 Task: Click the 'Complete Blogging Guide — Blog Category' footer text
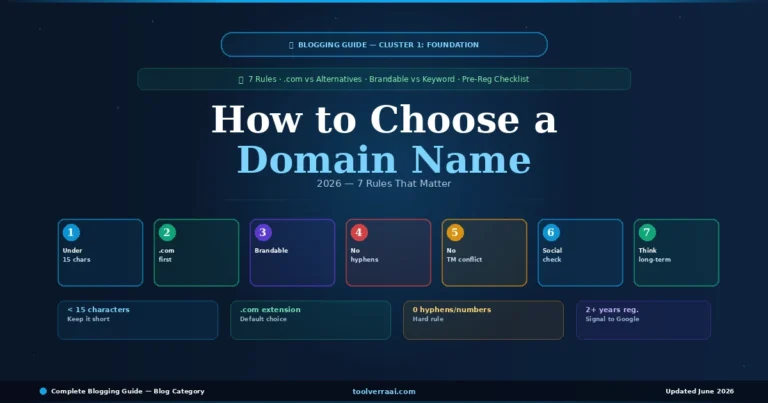(128, 391)
